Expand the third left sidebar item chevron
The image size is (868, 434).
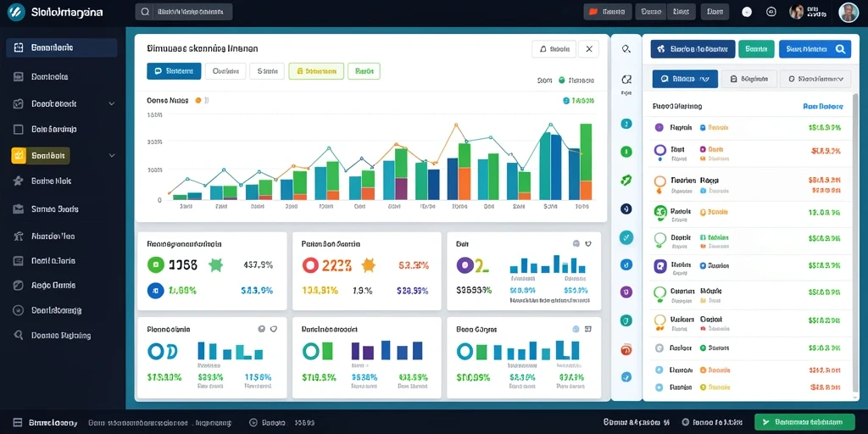click(x=112, y=103)
